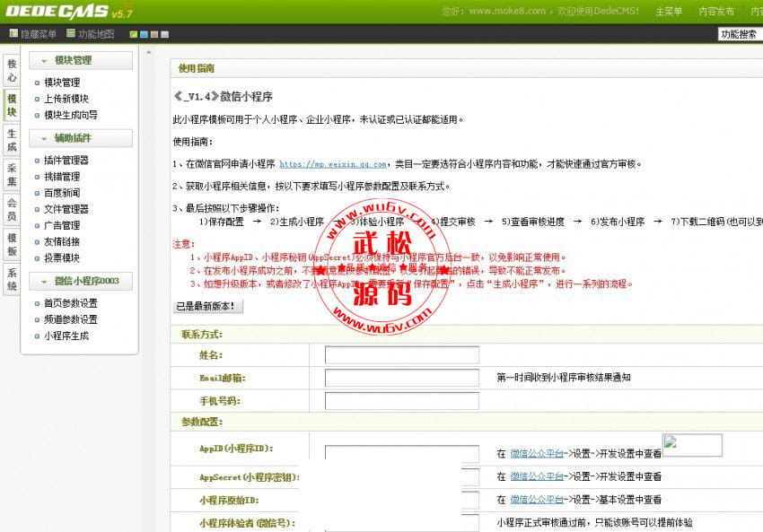Open 挑错管理 in sidebar
The image size is (763, 532).
(x=62, y=177)
